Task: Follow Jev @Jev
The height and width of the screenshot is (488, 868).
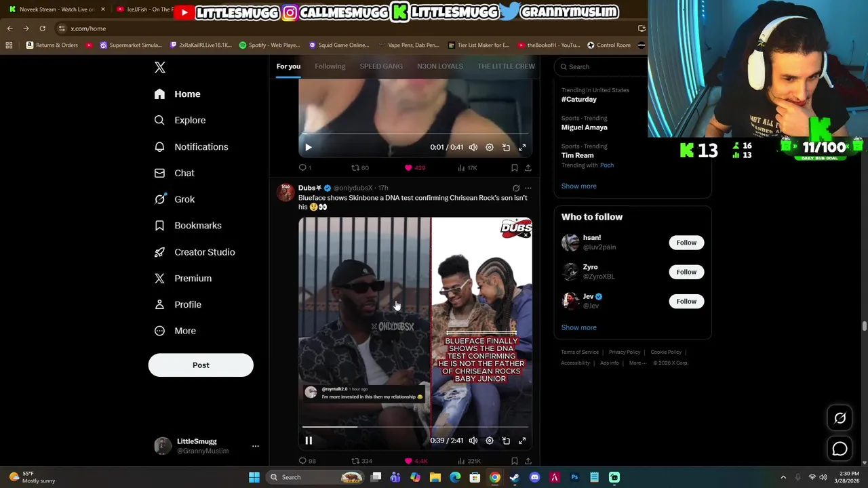Action: (x=686, y=301)
